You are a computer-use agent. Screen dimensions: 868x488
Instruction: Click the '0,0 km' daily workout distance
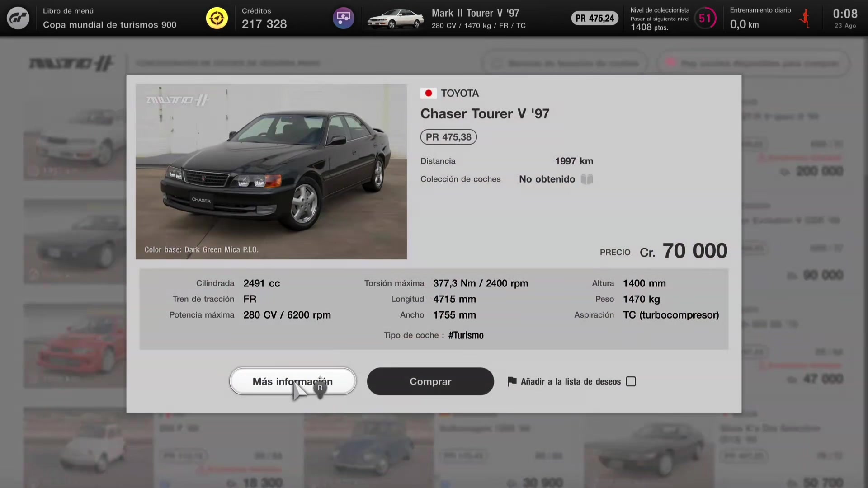point(744,24)
